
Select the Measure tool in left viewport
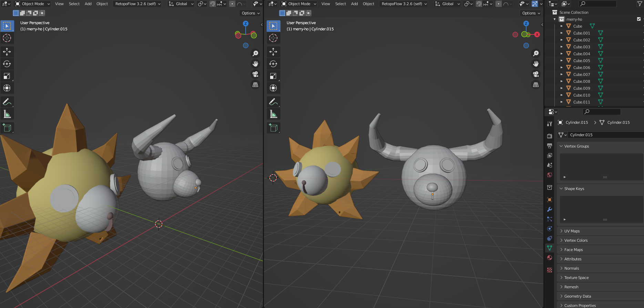7,114
